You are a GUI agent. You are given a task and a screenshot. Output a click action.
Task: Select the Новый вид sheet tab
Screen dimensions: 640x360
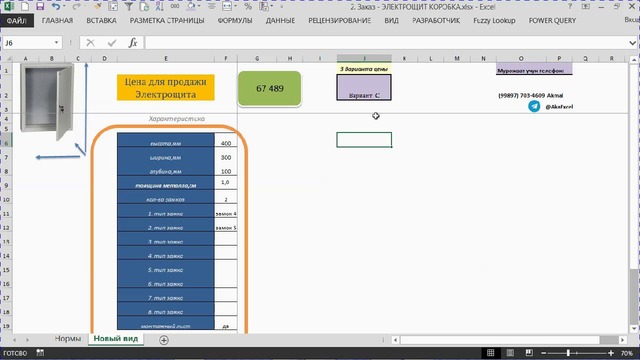(x=116, y=338)
